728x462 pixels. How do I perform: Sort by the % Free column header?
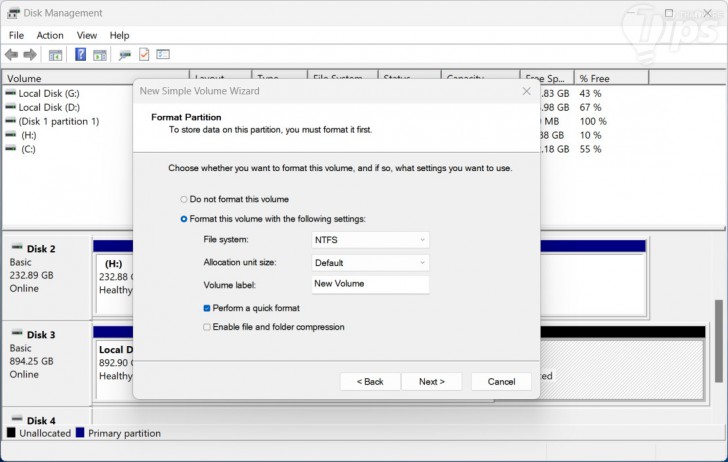611,78
